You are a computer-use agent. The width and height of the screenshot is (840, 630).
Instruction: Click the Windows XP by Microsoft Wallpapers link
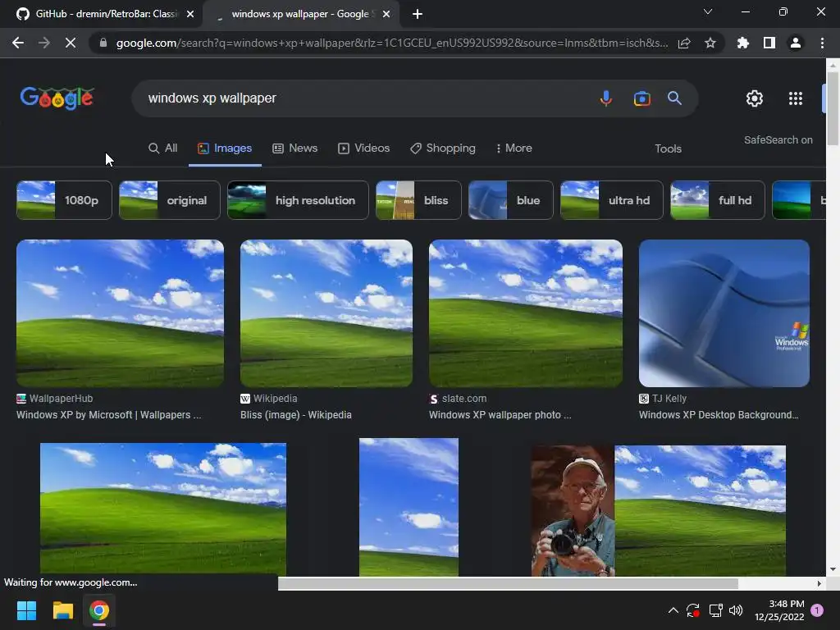[109, 414]
